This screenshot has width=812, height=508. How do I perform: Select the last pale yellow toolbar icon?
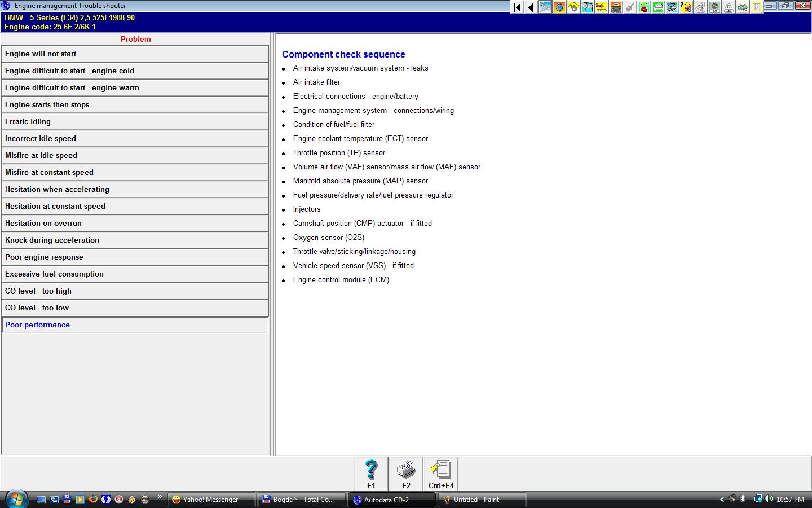click(x=757, y=7)
